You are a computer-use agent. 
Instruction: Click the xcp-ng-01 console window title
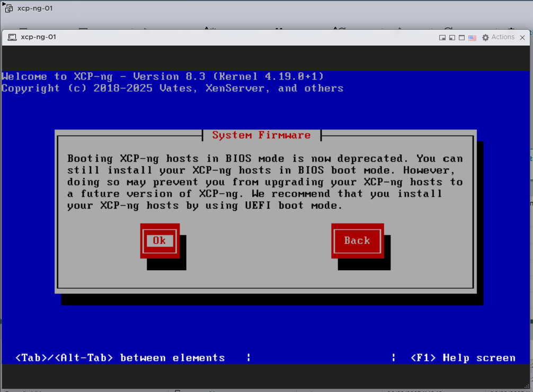(x=38, y=37)
